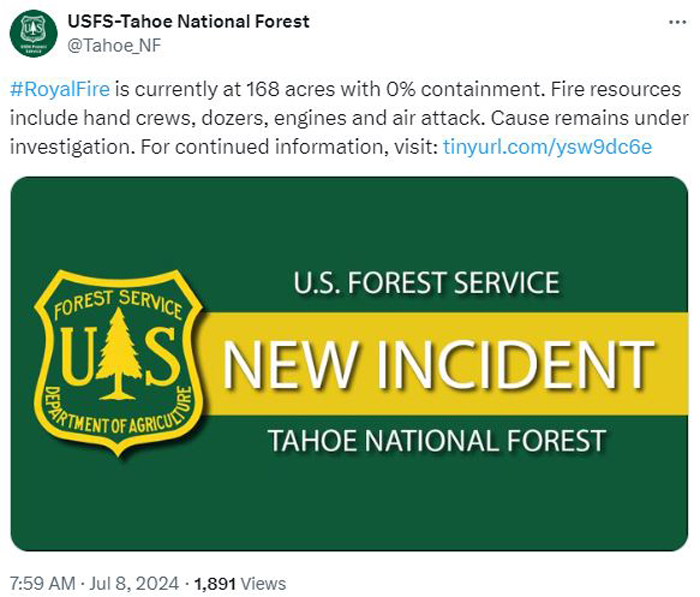Open the #RoyalFire hashtag
700x597 pixels.
60,89
